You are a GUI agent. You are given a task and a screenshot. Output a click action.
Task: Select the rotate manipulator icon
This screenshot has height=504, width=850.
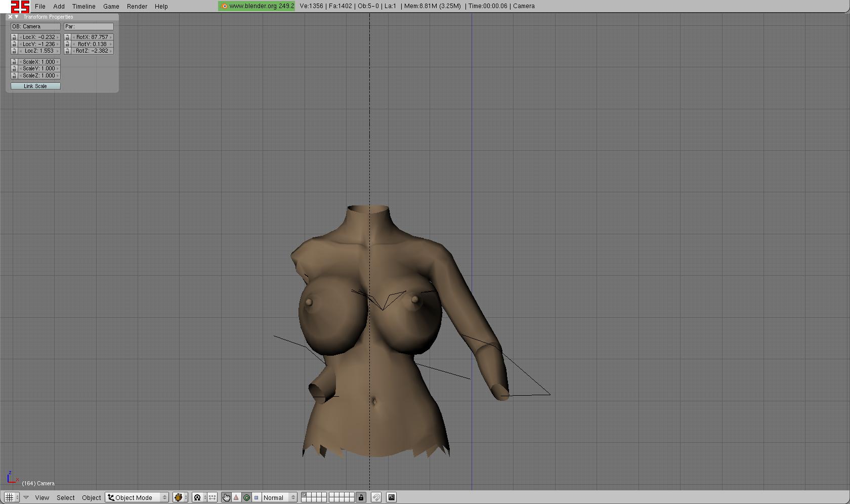pyautogui.click(x=246, y=497)
